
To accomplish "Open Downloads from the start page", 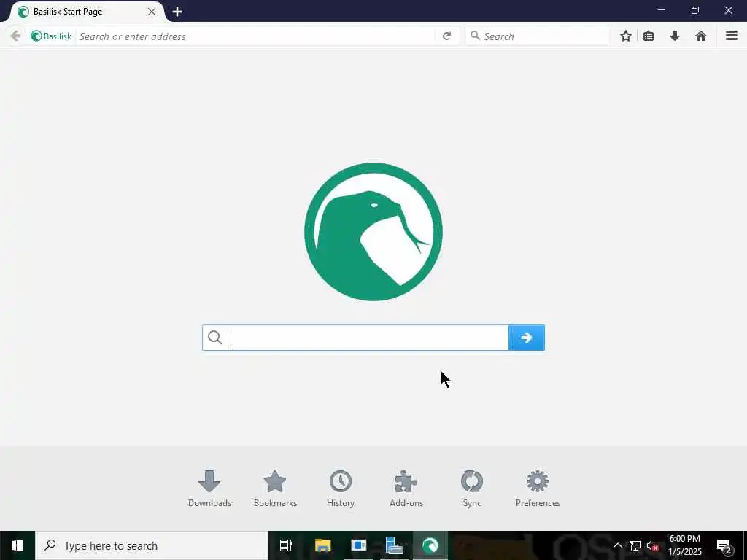I will tap(209, 489).
